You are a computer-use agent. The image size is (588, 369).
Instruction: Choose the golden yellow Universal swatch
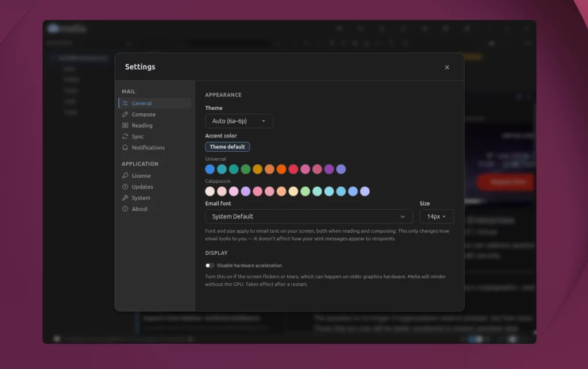258,170
